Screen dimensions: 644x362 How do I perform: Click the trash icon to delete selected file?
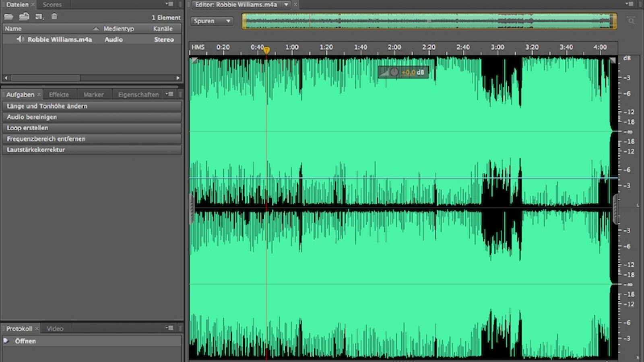click(x=54, y=17)
